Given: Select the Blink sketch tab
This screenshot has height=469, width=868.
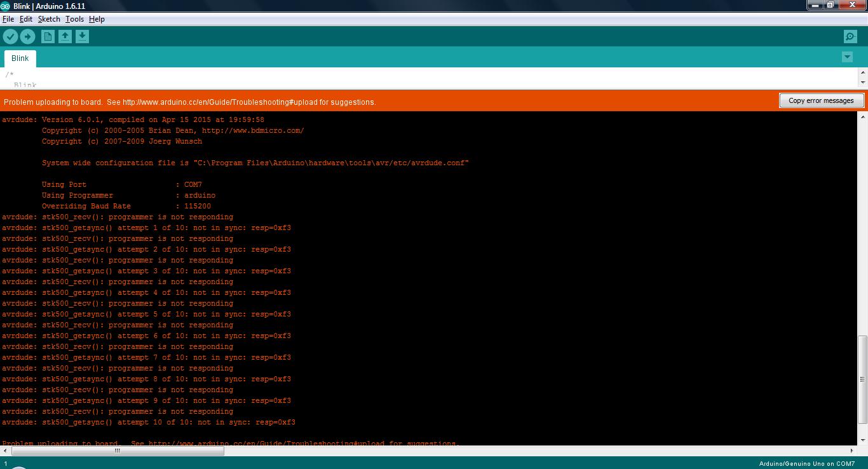Looking at the screenshot, I should click(x=20, y=58).
